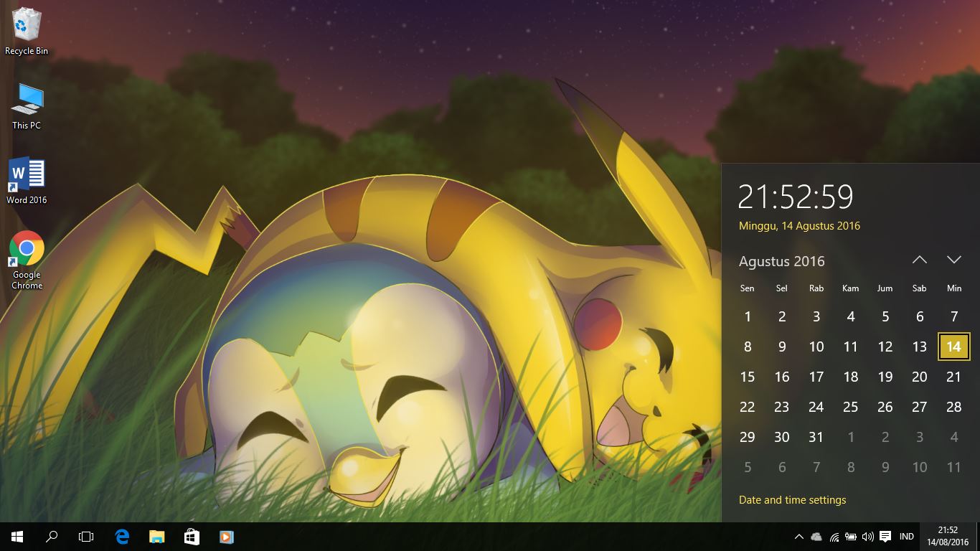Open File Explorer from the taskbar
Image resolution: width=980 pixels, height=551 pixels.
coord(156,536)
